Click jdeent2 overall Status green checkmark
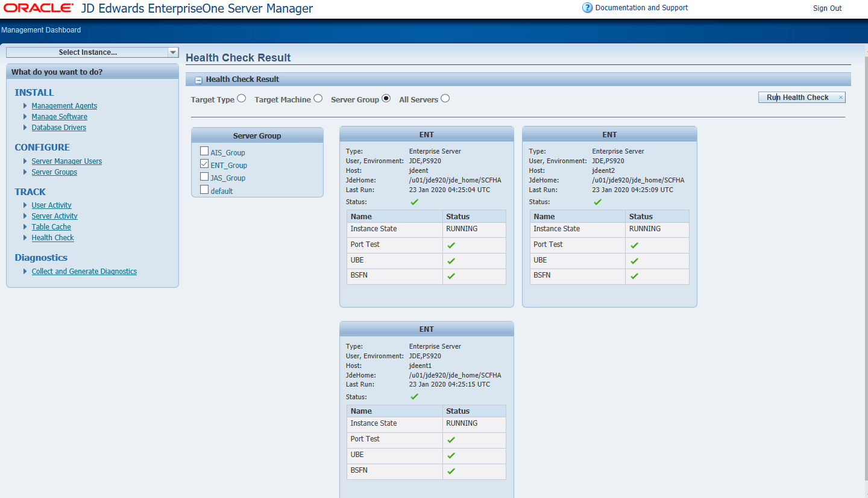 [x=597, y=202]
